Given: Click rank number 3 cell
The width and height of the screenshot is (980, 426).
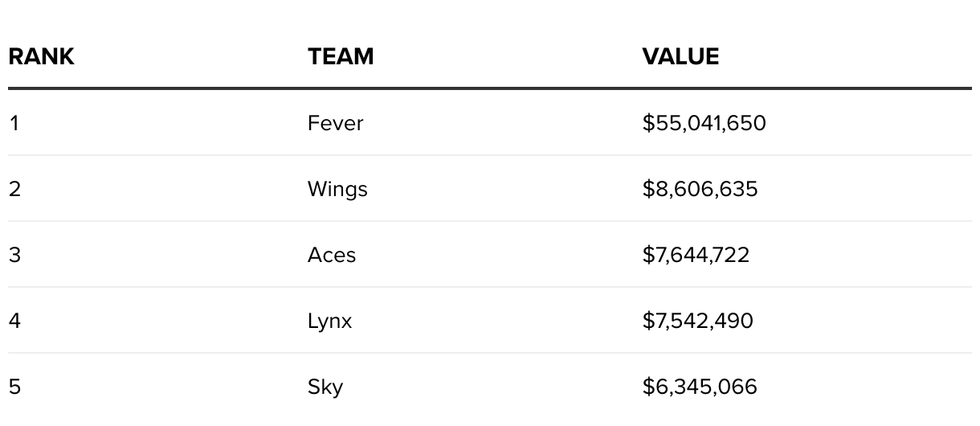Looking at the screenshot, I should 14,255.
